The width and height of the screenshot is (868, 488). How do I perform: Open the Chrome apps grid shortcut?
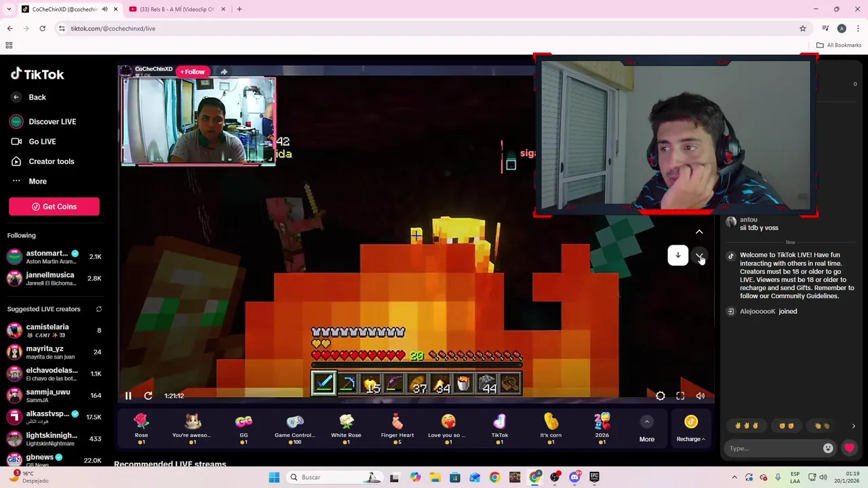9,45
